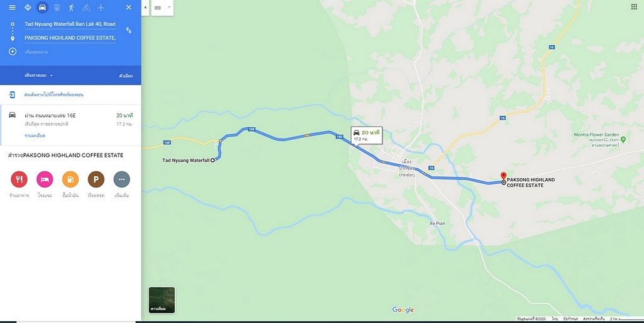Viewport: 644px width, 323px height.
Task: Open Google apps grid icon
Action: 634,6
